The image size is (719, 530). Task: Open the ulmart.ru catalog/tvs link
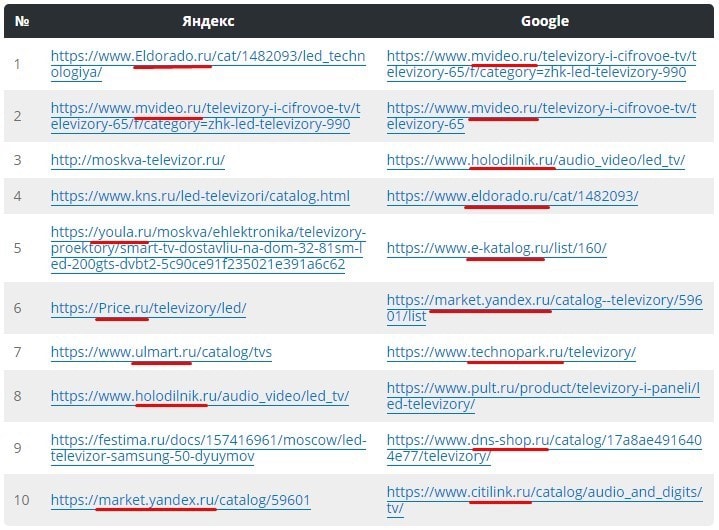coord(161,352)
